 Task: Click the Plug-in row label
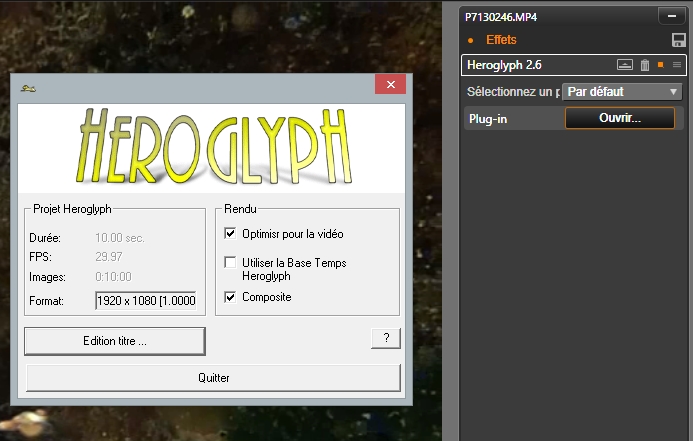pyautogui.click(x=488, y=119)
